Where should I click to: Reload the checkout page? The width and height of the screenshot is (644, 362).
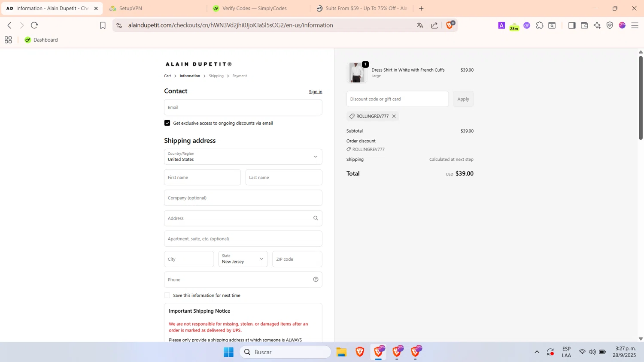tap(34, 25)
